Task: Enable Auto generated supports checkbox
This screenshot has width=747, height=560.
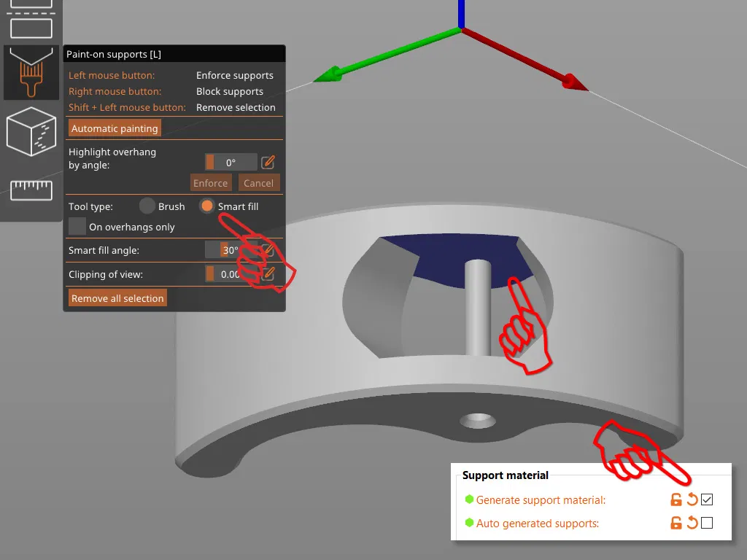Action: [707, 523]
